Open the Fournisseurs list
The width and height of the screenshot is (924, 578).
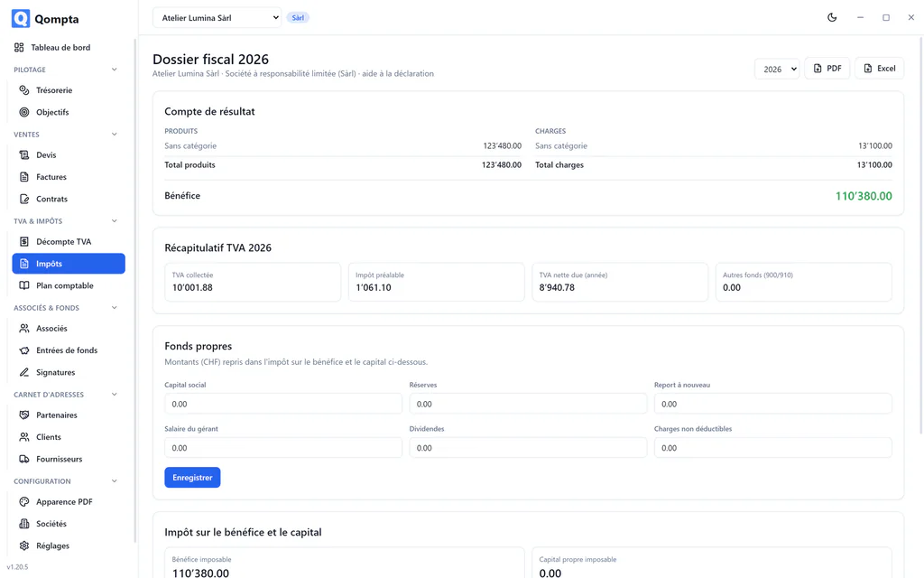click(69, 459)
